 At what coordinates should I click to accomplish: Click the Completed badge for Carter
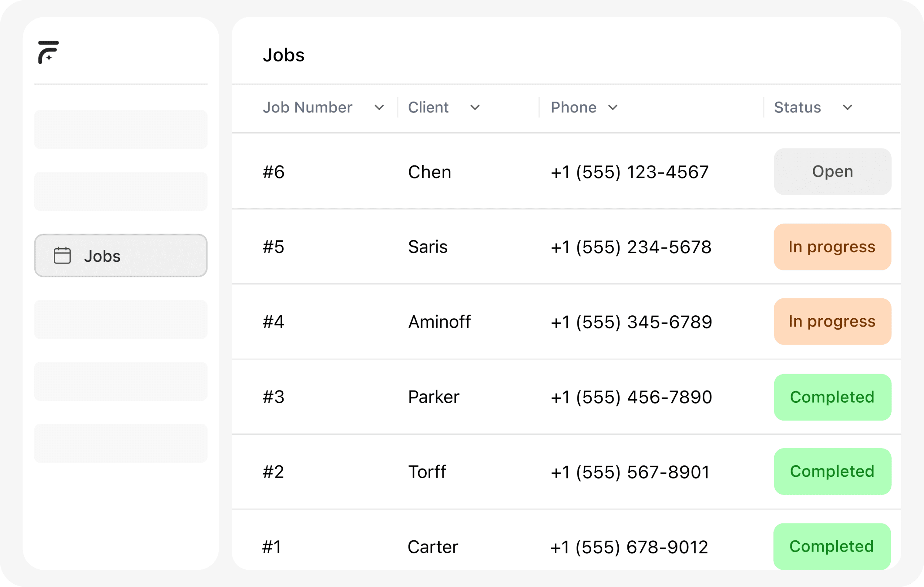[x=831, y=546]
